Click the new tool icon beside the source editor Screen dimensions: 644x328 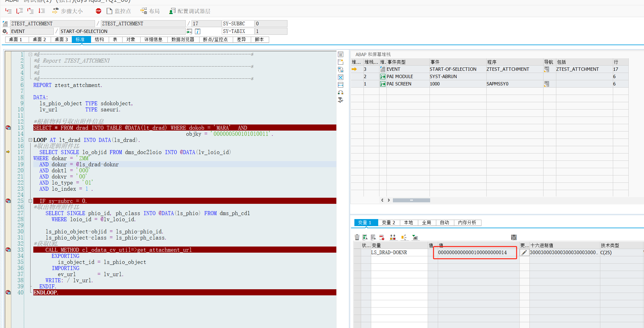341,62
